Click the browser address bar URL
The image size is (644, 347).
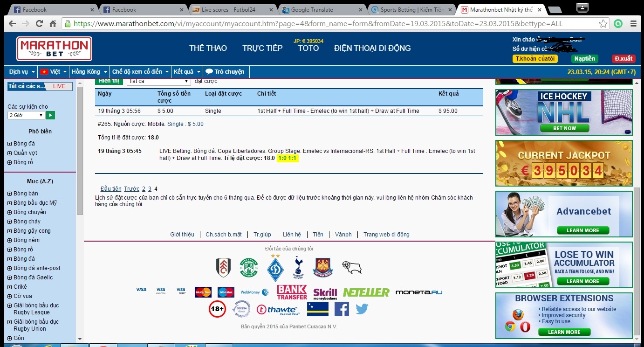click(318, 24)
